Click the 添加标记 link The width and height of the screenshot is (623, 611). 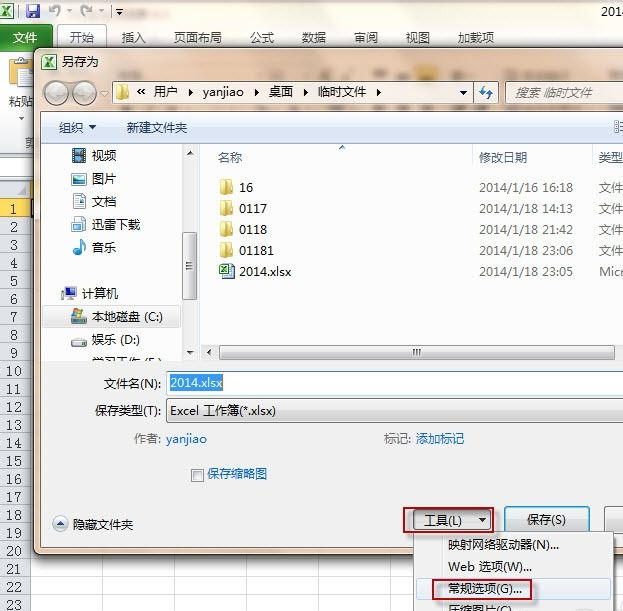click(x=440, y=439)
